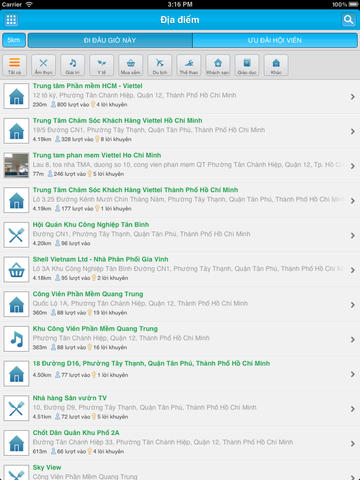This screenshot has width=360, height=480.
Task: Open Trung tâm Phần mềm HCM - Viettel
Action: (x=180, y=96)
